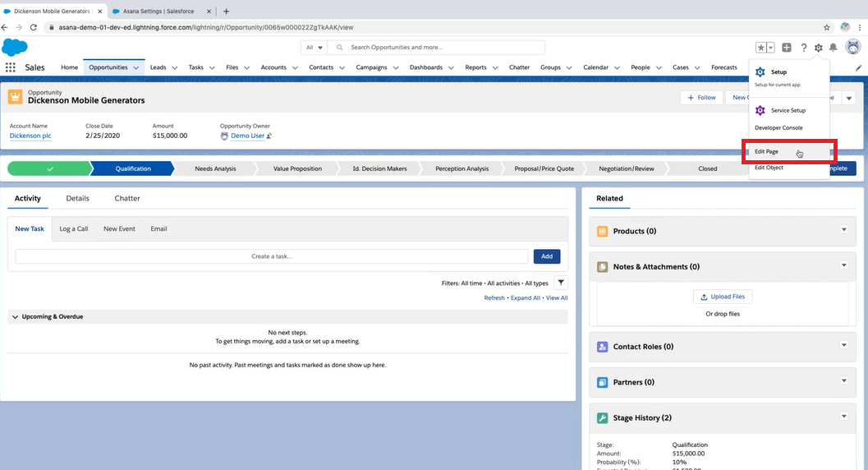Open the Favorites star icon
This screenshot has width=868, height=470.
coord(761,48)
